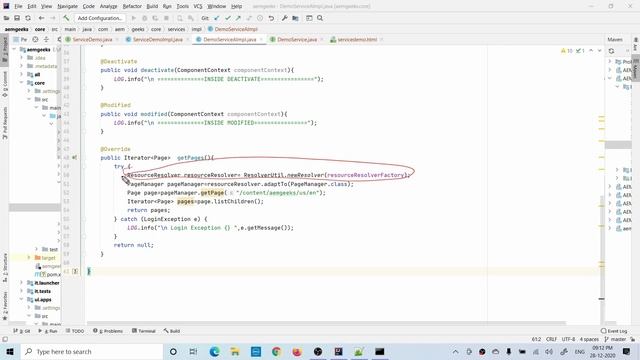This screenshot has height=360, width=640.
Task: Toggle the Project tool window stripe button
Action: (4, 50)
